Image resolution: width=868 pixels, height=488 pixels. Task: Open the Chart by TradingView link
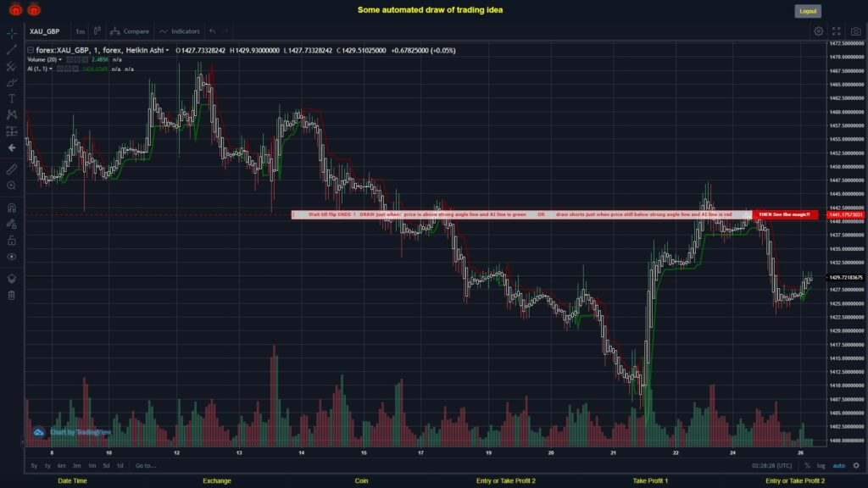pyautogui.click(x=81, y=432)
